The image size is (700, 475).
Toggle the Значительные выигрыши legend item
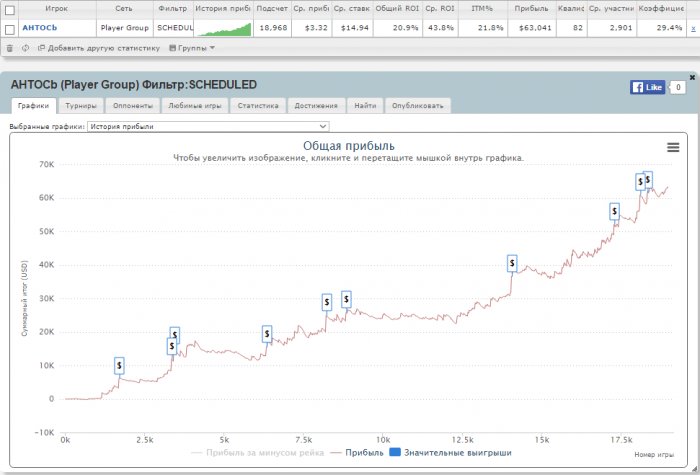(450, 453)
